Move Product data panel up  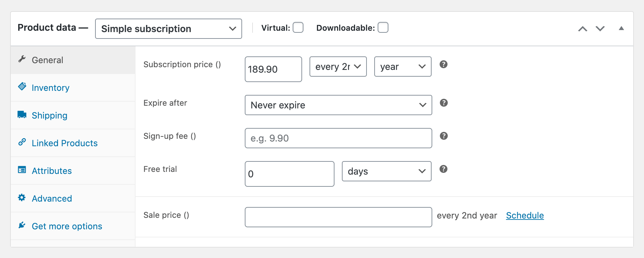click(583, 29)
